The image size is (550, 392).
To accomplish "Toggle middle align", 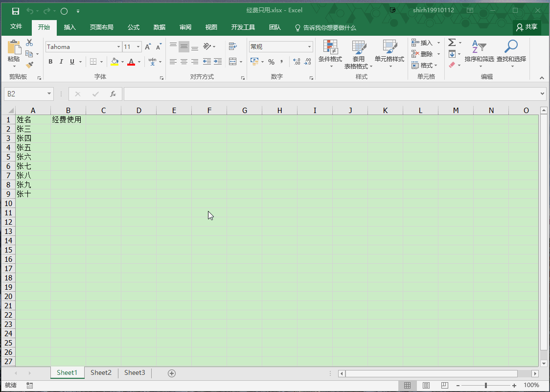I will tap(184, 46).
